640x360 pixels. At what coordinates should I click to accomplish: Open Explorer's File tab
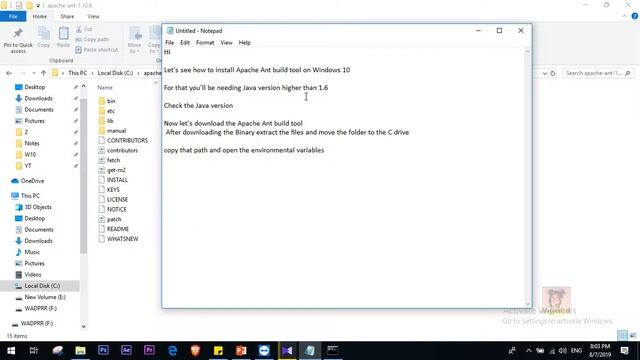tap(13, 16)
